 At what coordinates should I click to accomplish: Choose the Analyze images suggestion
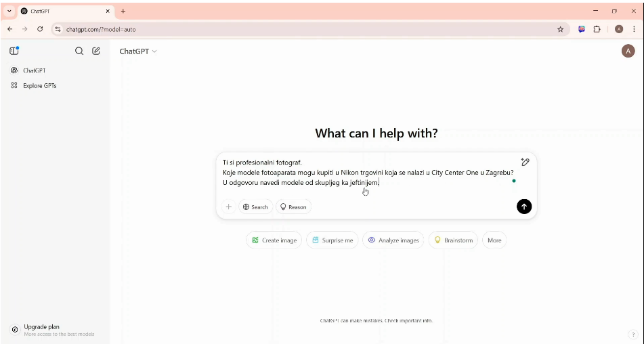point(393,240)
